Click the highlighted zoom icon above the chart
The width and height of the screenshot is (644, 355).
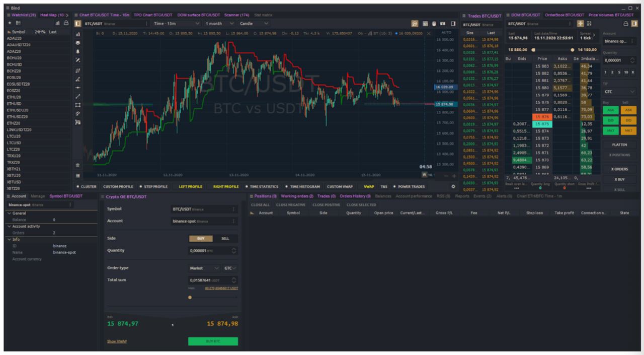(415, 24)
